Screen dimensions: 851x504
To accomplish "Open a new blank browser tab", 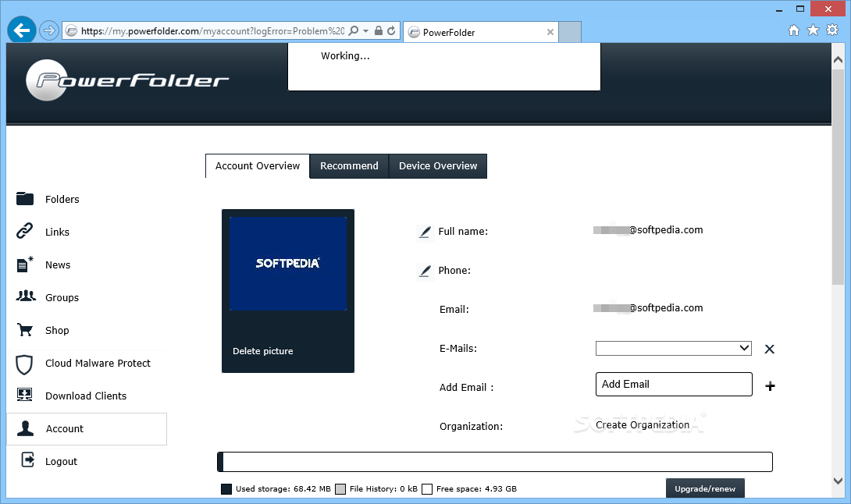I will tap(570, 32).
